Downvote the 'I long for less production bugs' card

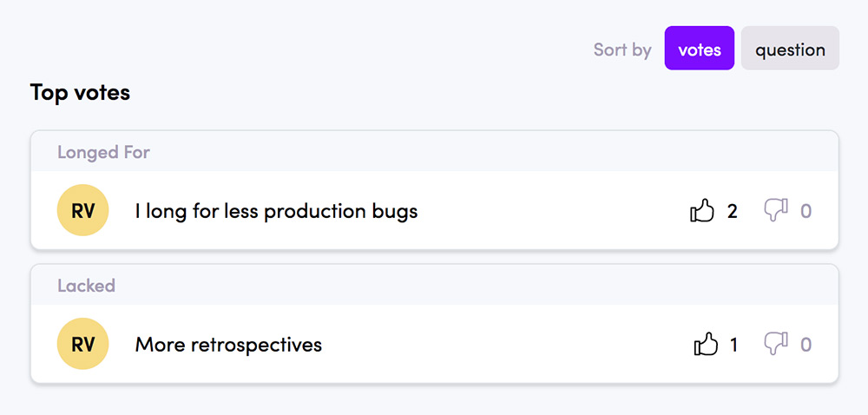(x=776, y=211)
